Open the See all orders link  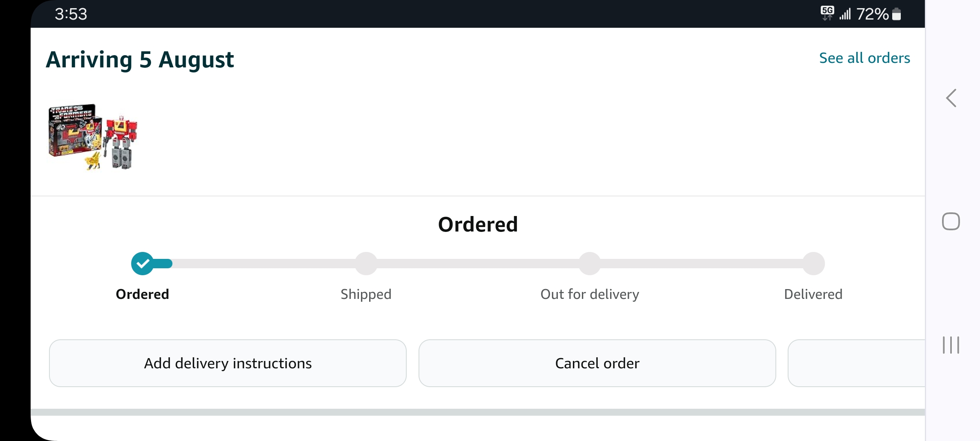(864, 58)
